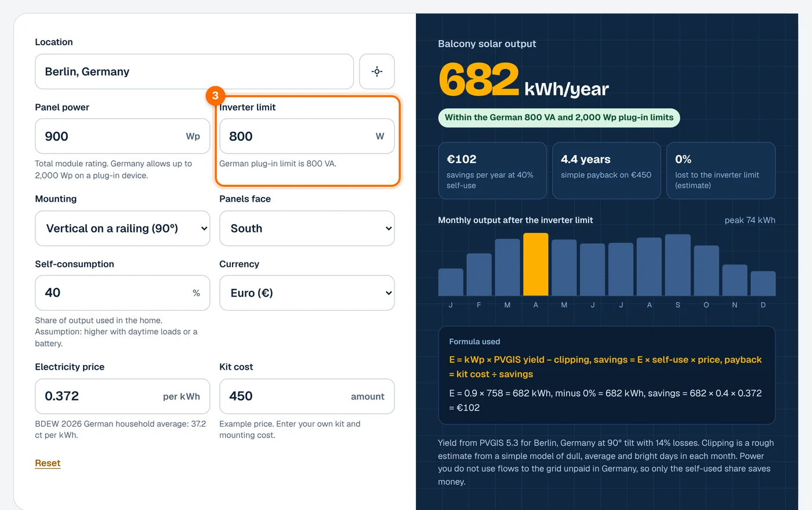Viewport: 812px width, 510px height.
Task: Click the Reset link
Action: point(48,463)
